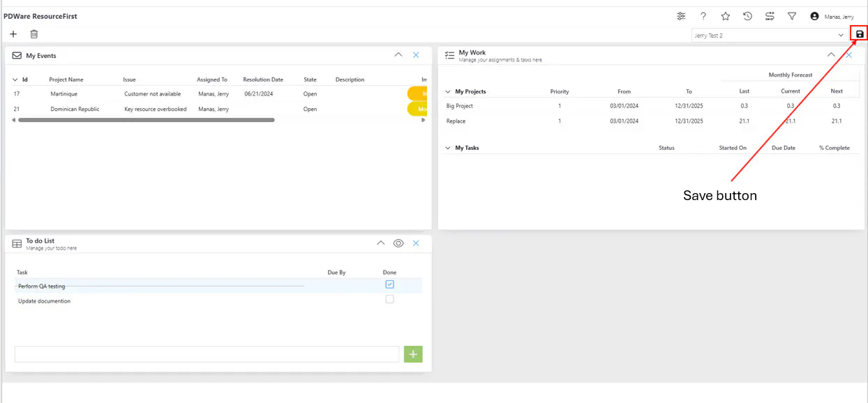868x403 pixels.
Task: Open the help question mark icon
Action: tap(703, 16)
